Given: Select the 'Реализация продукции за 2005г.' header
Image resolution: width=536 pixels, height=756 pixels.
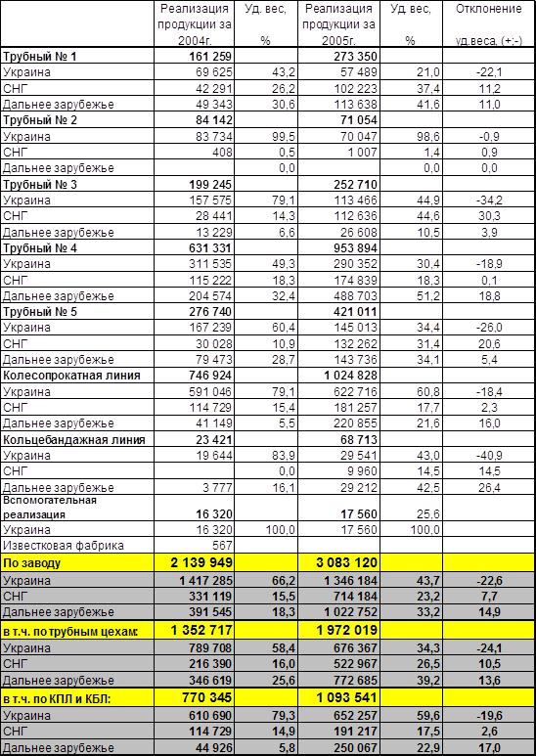Looking at the screenshot, I should click(338, 24).
